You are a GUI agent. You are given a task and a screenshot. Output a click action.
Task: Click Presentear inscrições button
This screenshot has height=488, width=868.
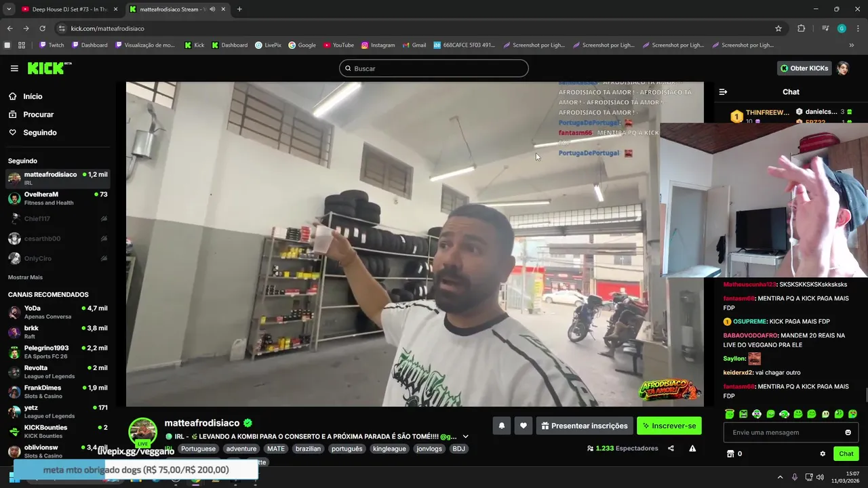tap(585, 426)
